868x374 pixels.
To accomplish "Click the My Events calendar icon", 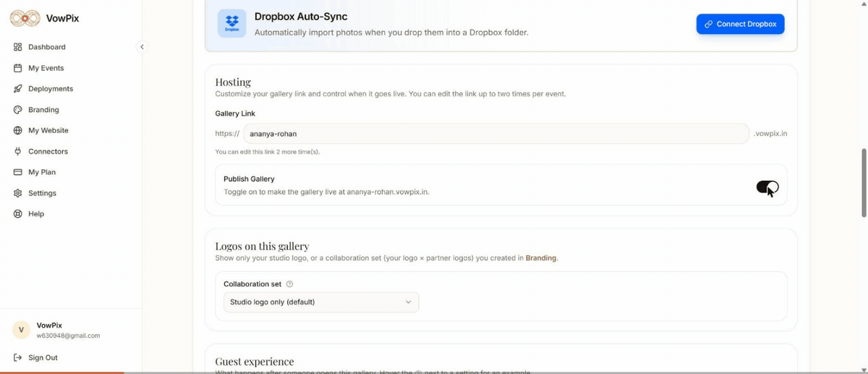I will (x=18, y=68).
